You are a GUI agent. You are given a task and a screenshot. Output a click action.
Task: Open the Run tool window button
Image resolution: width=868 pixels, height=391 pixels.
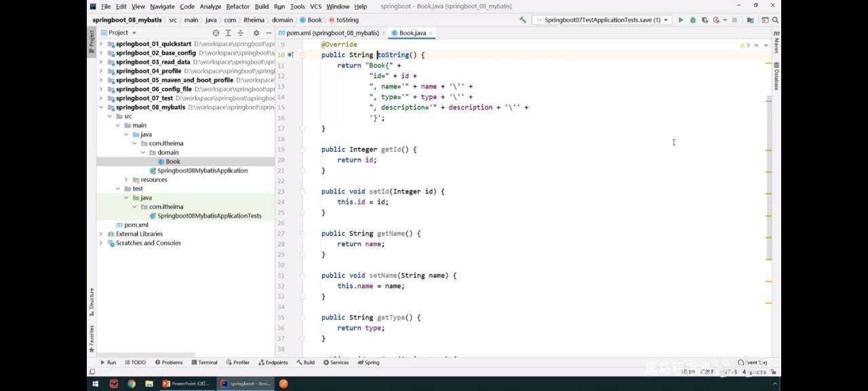(108, 362)
